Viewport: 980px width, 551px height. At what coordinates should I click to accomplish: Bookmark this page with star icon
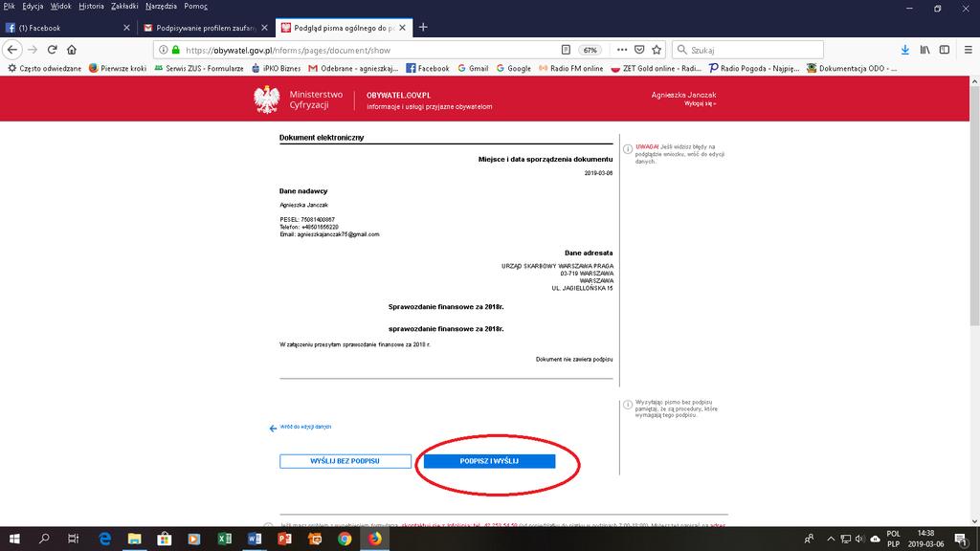coord(657,50)
